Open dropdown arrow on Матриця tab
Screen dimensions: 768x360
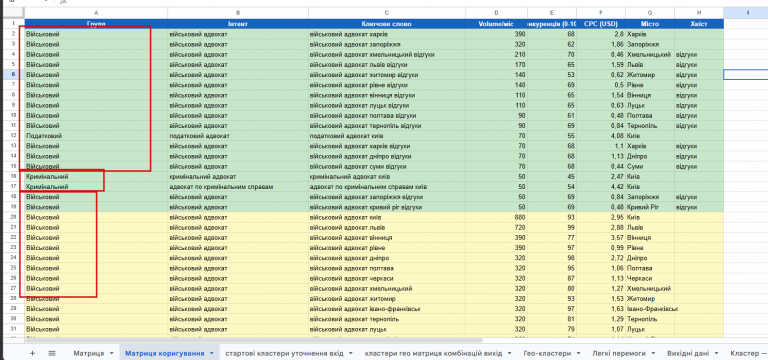(112, 353)
